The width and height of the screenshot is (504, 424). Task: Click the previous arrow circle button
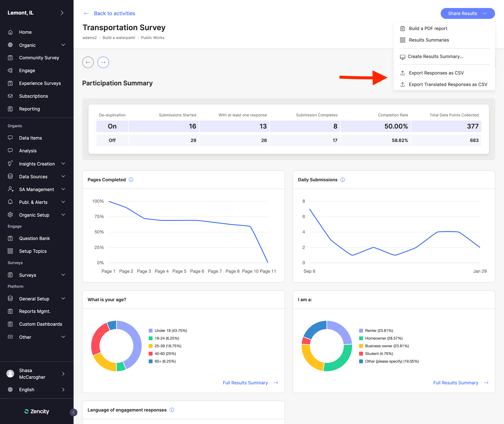point(88,63)
